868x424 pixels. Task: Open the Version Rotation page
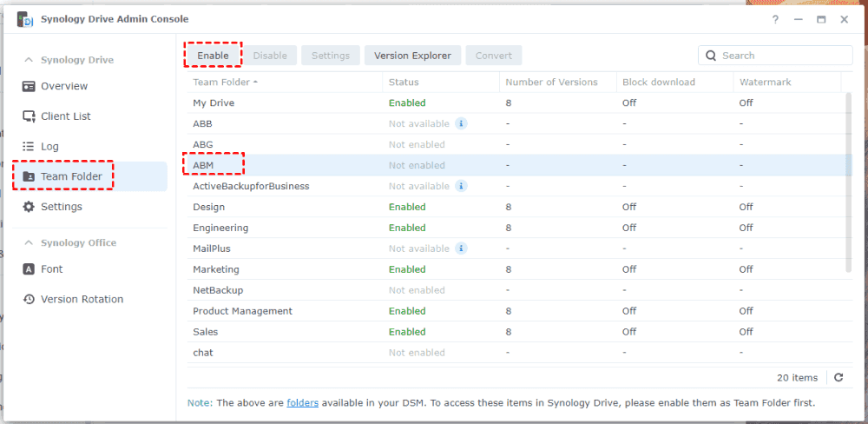pos(89,299)
